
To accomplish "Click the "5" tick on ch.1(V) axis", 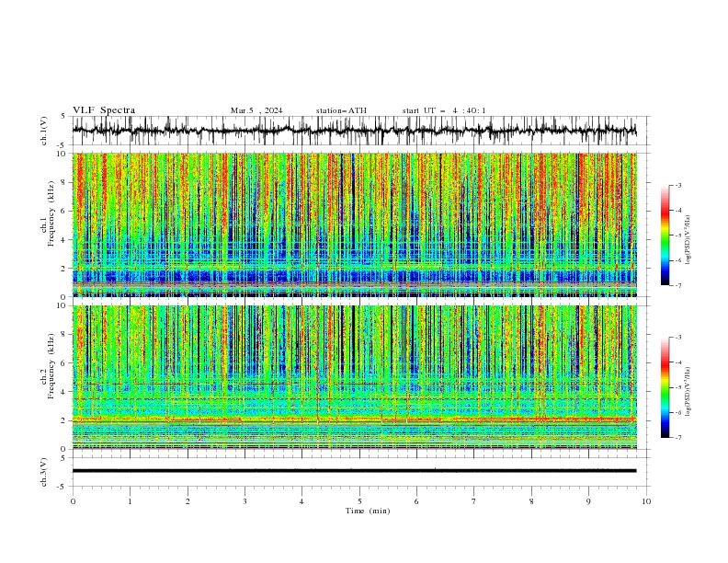I will 63,117.
